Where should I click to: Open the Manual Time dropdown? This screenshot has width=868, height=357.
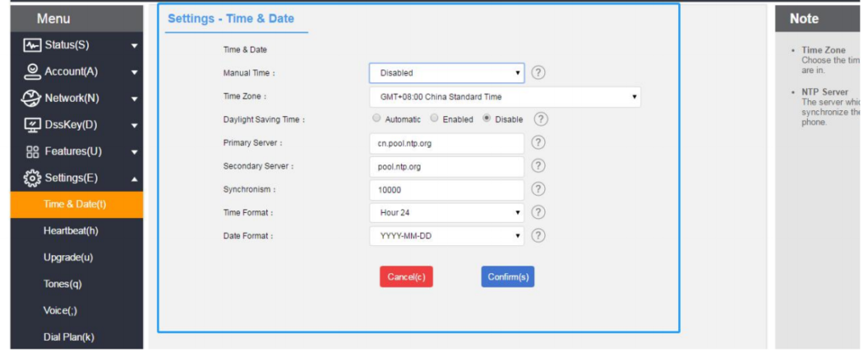447,73
